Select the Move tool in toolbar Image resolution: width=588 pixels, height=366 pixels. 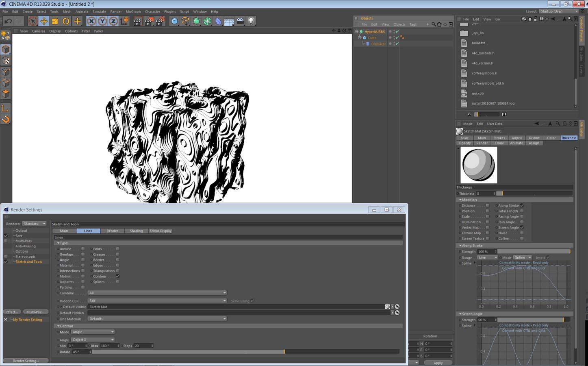click(43, 21)
